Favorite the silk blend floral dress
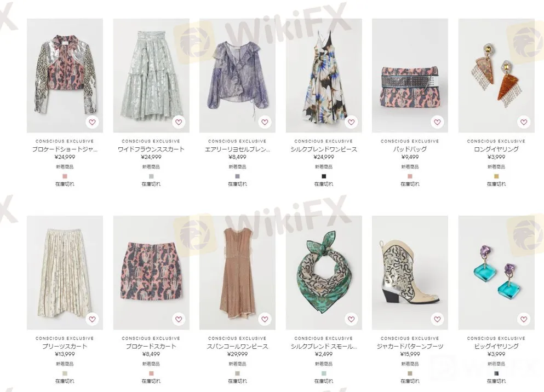Image resolution: width=544 pixels, height=392 pixels. (x=351, y=122)
